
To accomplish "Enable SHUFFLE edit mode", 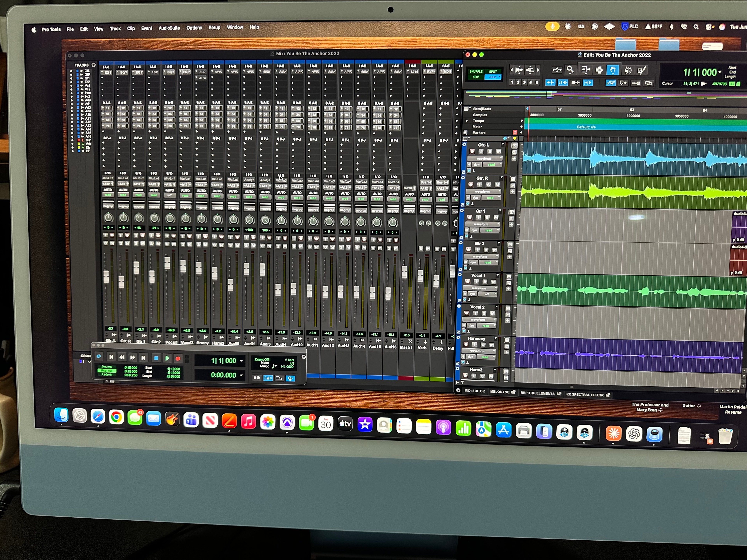I will click(x=476, y=72).
